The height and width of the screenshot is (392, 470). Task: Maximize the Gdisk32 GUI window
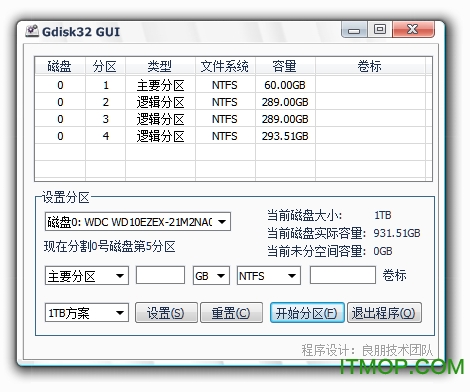coord(380,30)
